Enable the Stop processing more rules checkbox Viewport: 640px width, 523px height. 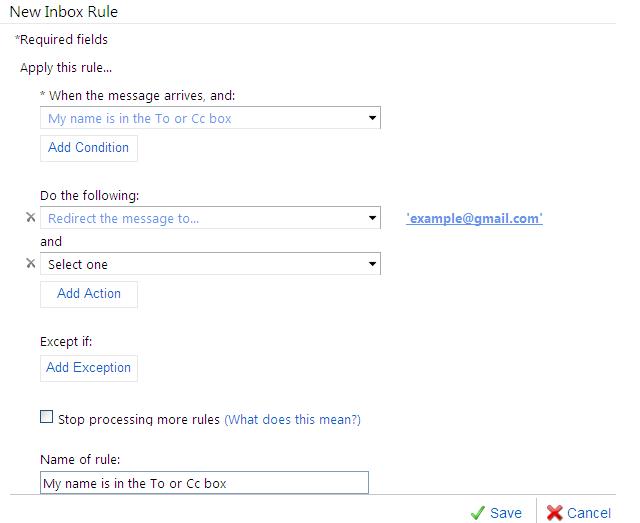(46, 418)
